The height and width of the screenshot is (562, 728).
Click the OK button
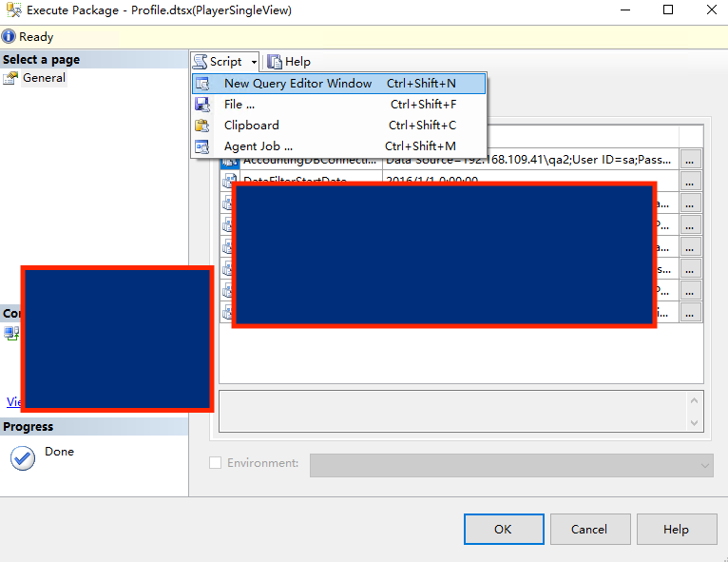click(x=504, y=530)
